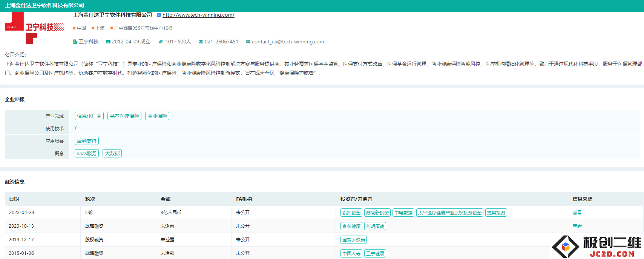The width and height of the screenshot is (644, 259).
Task: Click investor tag 中电数据
Action: click(x=403, y=213)
